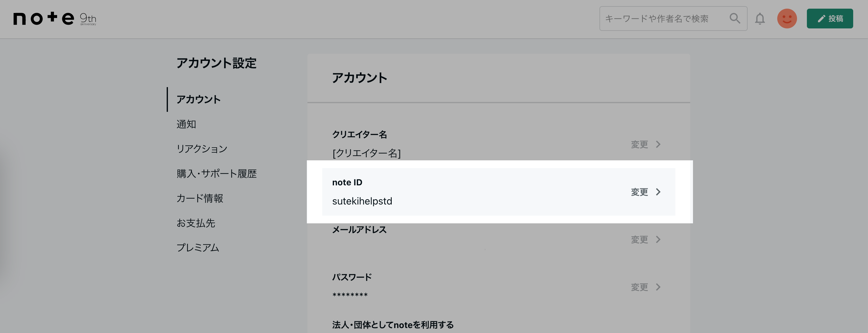
Task: Open the profile avatar menu
Action: click(x=787, y=19)
